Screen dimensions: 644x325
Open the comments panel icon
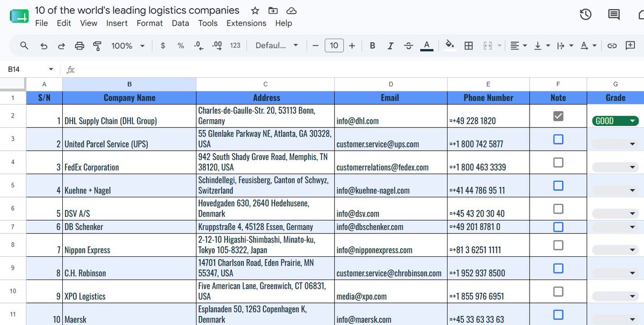tap(614, 14)
